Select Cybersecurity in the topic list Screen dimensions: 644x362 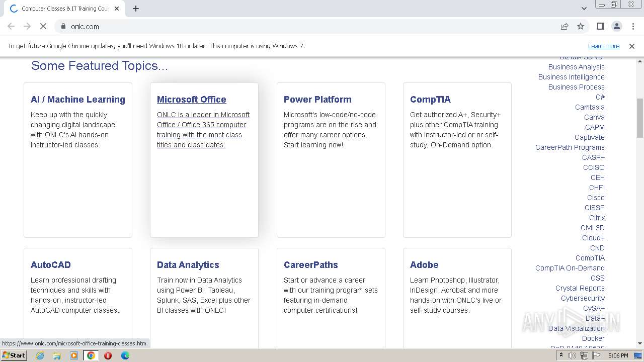tap(583, 298)
